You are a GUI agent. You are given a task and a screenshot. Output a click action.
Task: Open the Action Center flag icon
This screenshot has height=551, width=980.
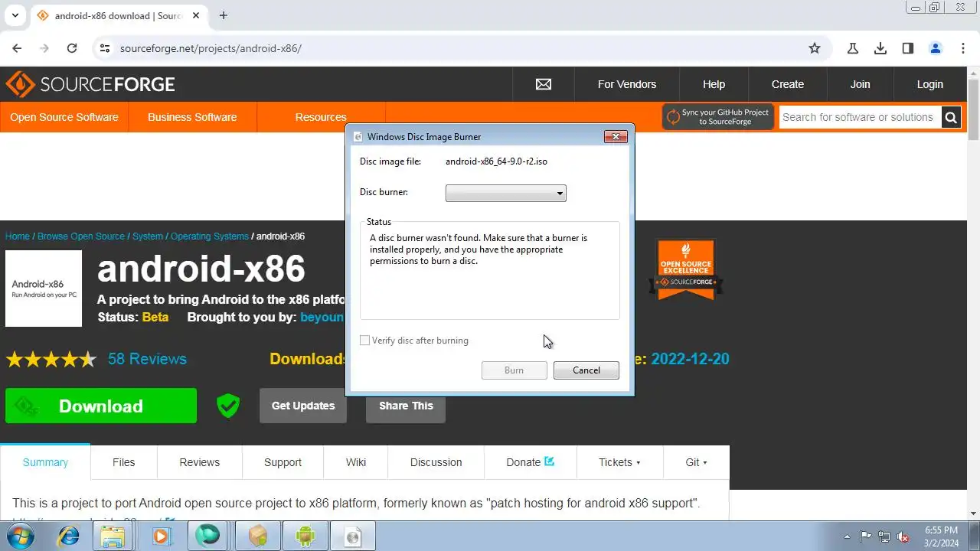(x=866, y=536)
